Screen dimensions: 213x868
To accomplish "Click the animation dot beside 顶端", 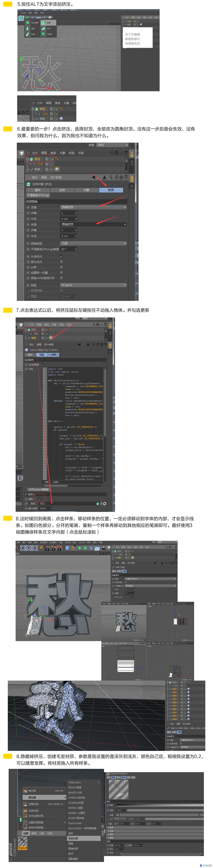I will (x=28, y=207).
